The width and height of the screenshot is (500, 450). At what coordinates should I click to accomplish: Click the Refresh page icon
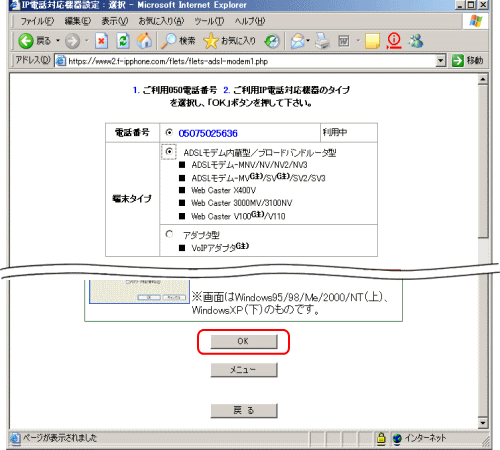click(x=123, y=41)
